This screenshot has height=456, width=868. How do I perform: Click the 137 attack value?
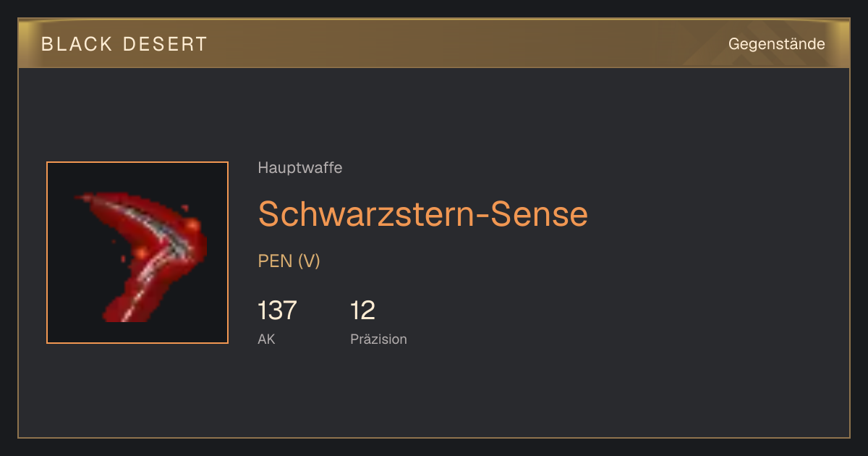click(x=277, y=311)
